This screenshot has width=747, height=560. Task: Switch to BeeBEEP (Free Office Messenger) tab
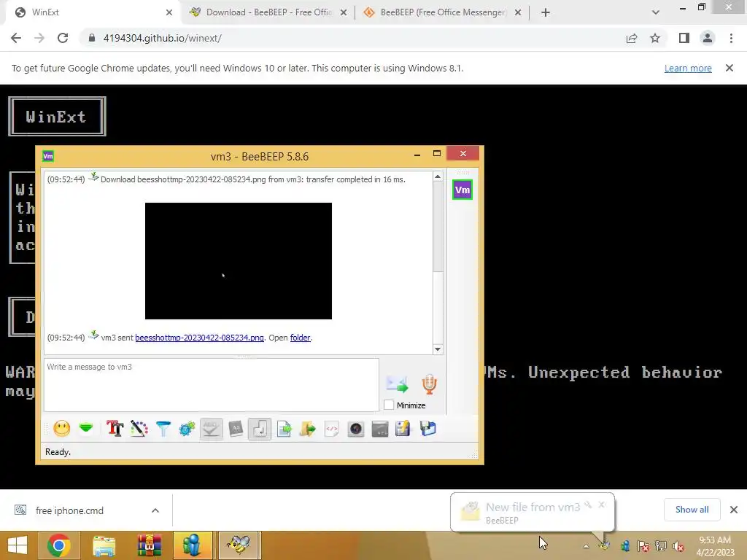[443, 12]
